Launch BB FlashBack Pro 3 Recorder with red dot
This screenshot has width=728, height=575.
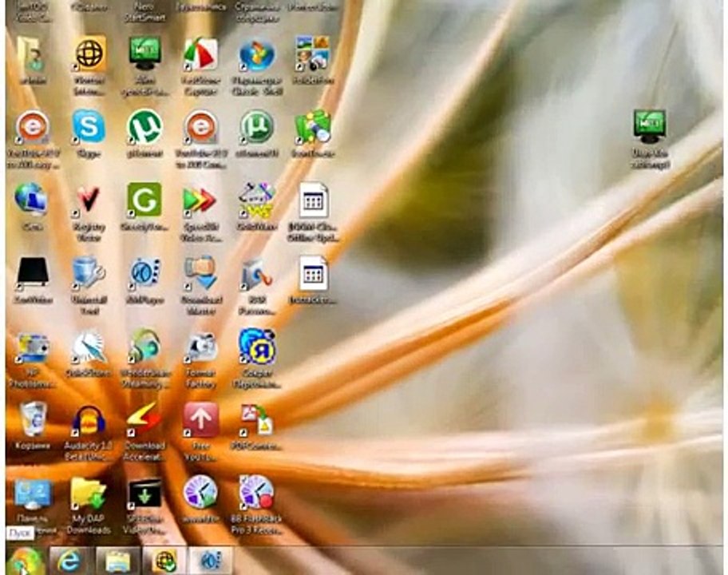(256, 492)
